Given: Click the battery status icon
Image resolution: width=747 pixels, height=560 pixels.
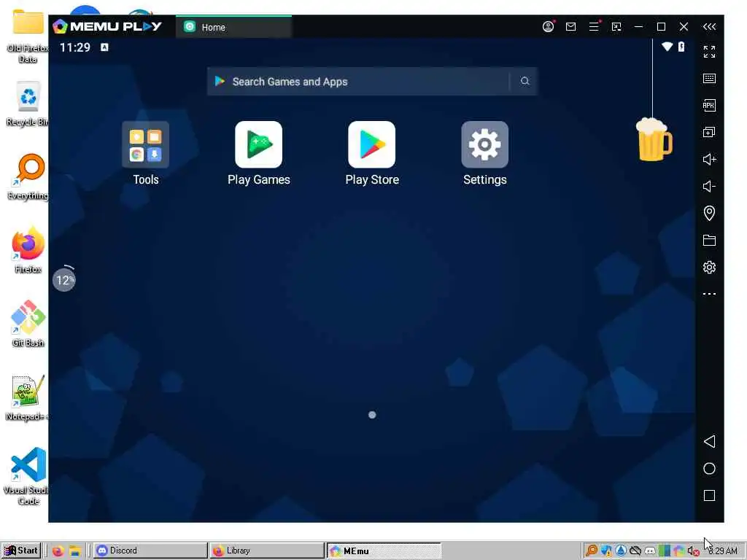Looking at the screenshot, I should 682,46.
